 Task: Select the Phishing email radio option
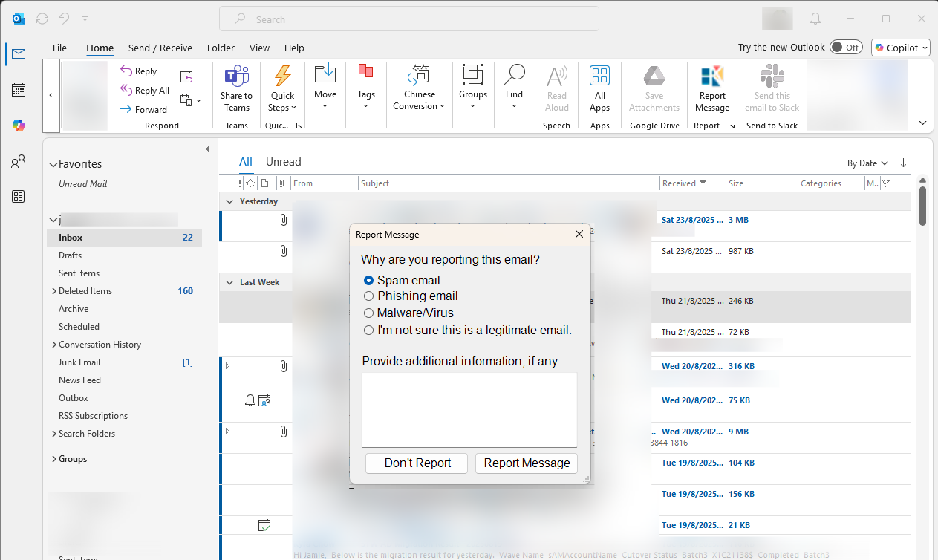coord(368,296)
